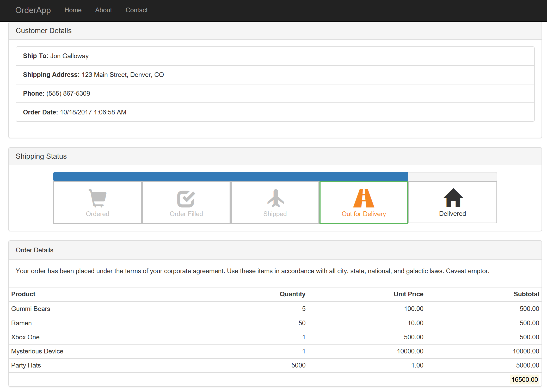Open the Contact page link
The height and width of the screenshot is (392, 547).
click(137, 10)
